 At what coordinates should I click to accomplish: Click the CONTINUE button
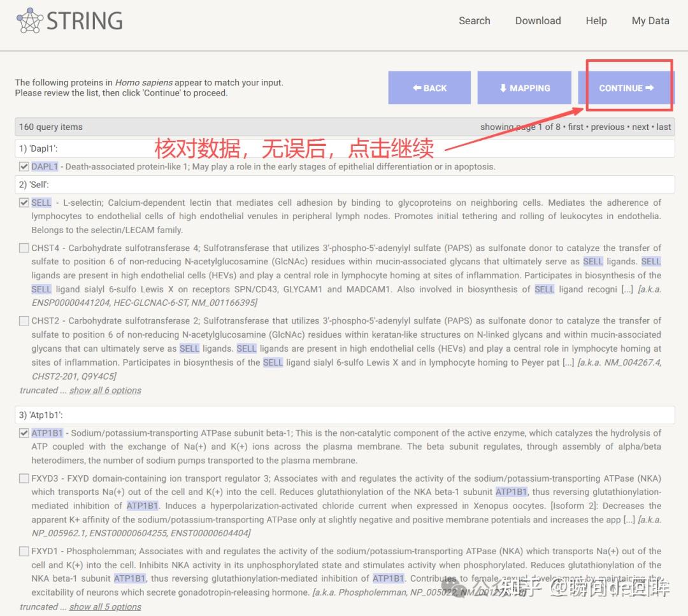[x=626, y=88]
